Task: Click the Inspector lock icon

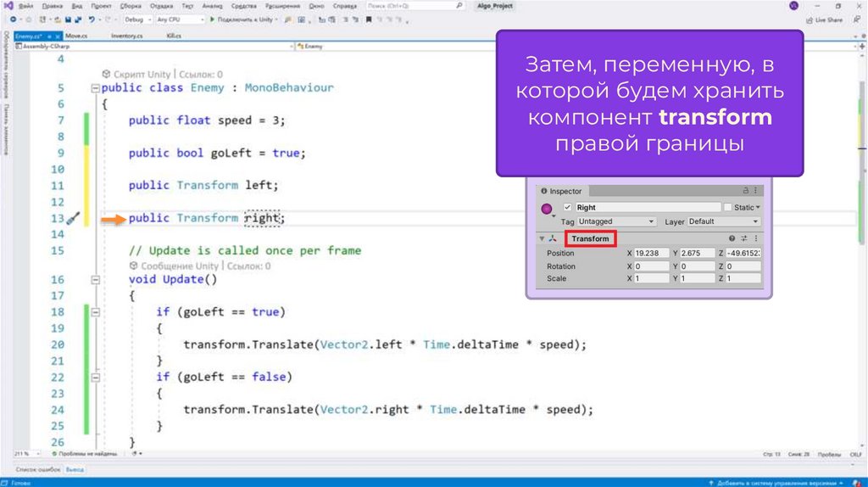Action: (x=745, y=191)
